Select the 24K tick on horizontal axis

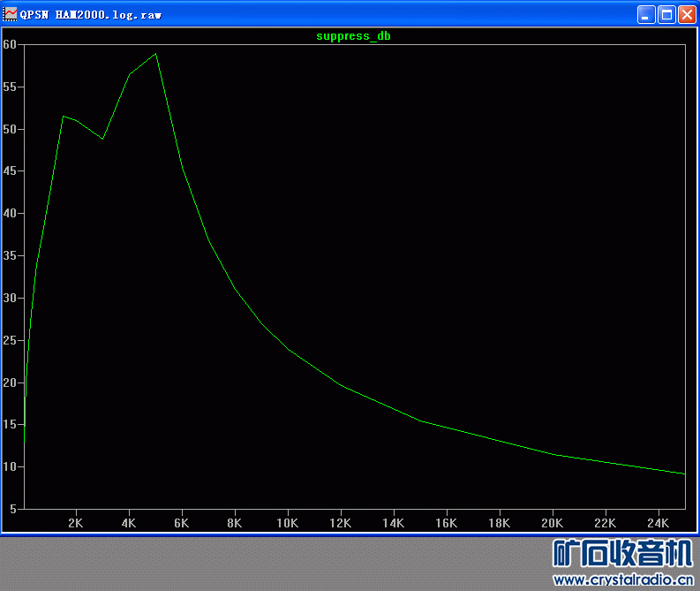point(659,522)
